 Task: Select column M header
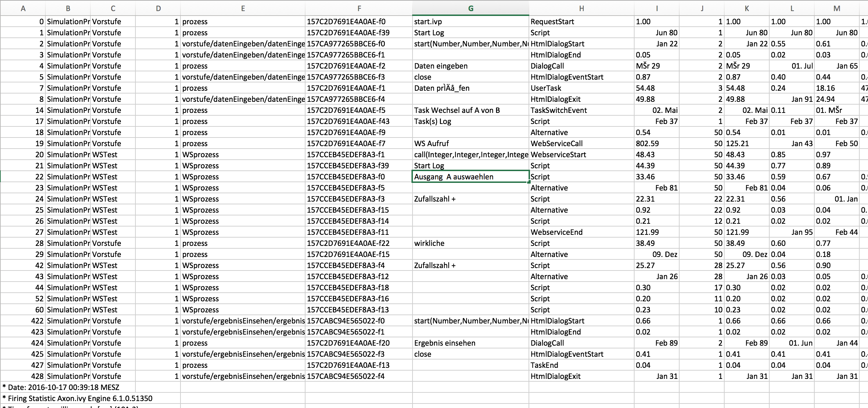coord(837,8)
